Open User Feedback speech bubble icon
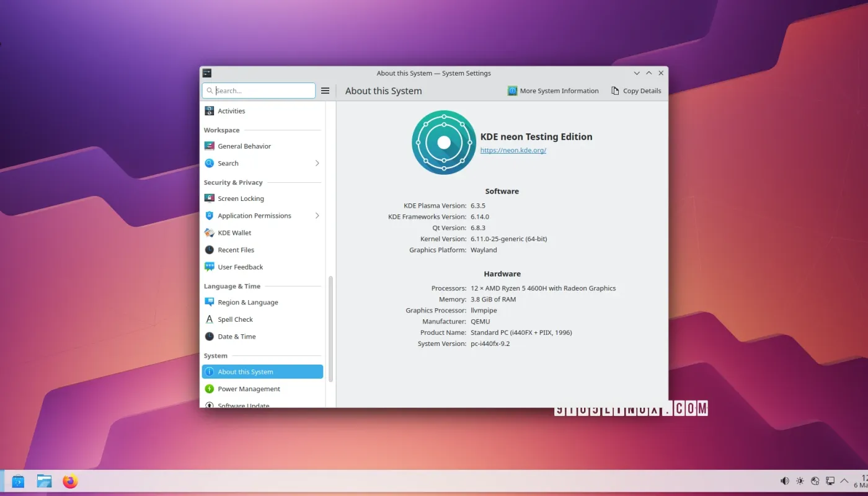The height and width of the screenshot is (496, 868). pyautogui.click(x=210, y=267)
